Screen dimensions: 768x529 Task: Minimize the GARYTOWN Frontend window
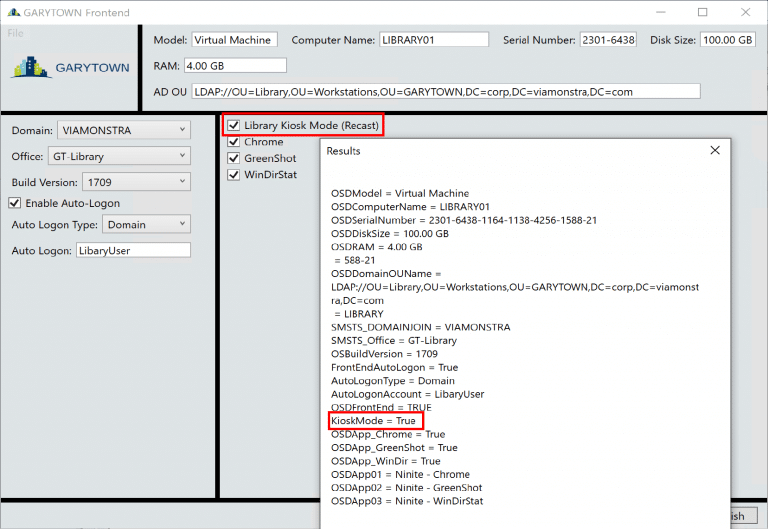tap(654, 12)
